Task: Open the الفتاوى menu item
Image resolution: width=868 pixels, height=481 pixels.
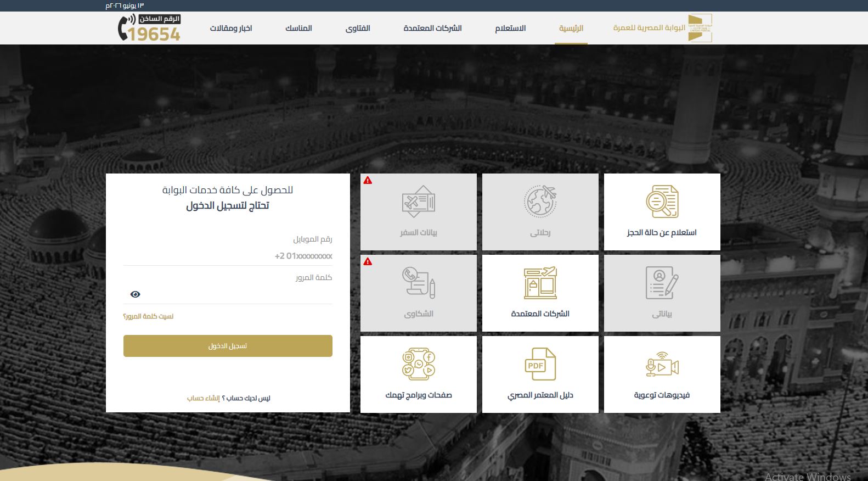Action: 358,28
